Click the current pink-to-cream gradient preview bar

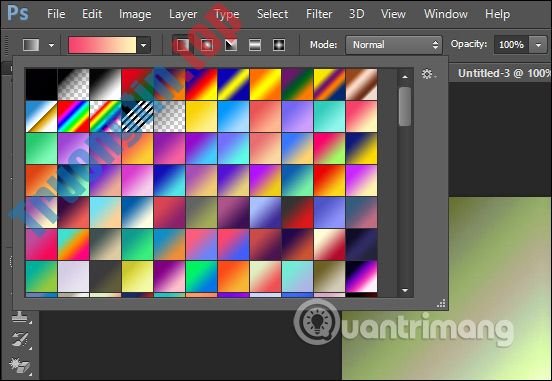coord(102,45)
